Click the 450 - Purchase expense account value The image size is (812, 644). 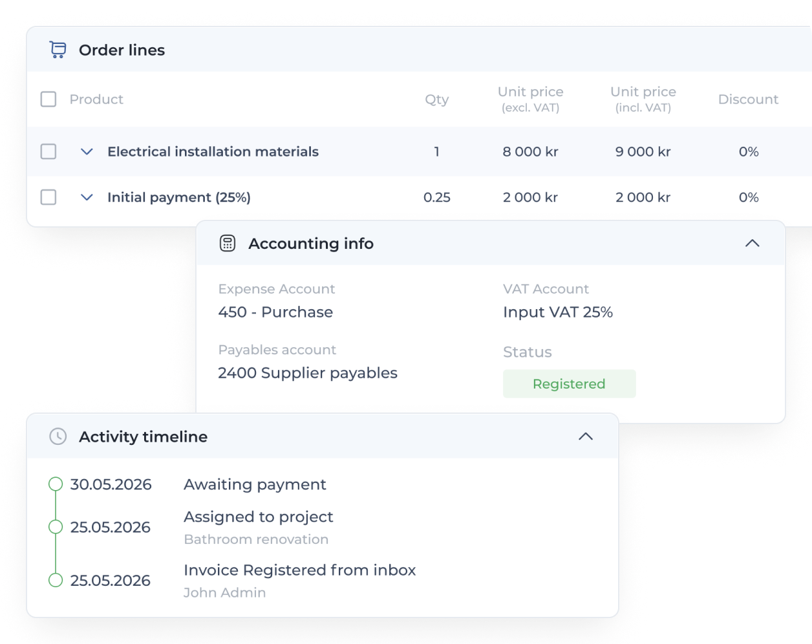click(x=275, y=312)
